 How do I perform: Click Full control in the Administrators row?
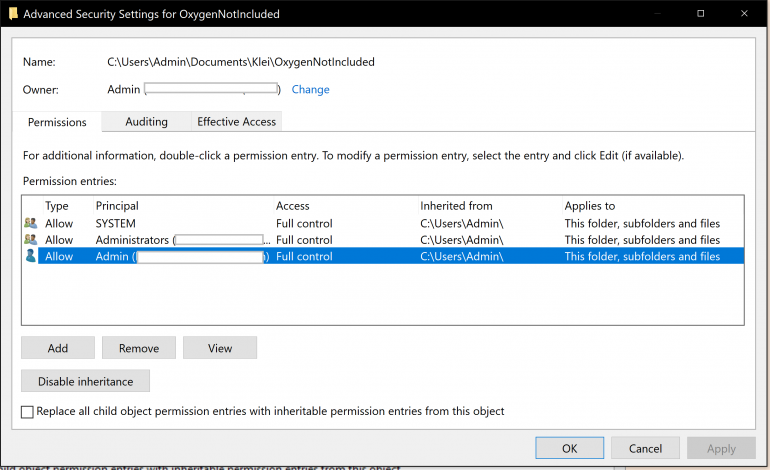[304, 240]
